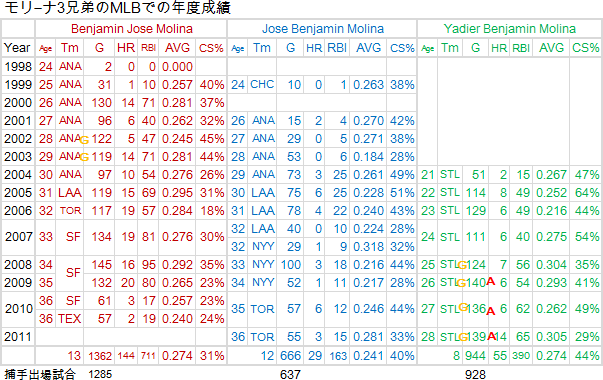The height and width of the screenshot is (380, 603).
Task: Click the gold G marker in Benjamin's 2003 row
Action: (x=84, y=157)
